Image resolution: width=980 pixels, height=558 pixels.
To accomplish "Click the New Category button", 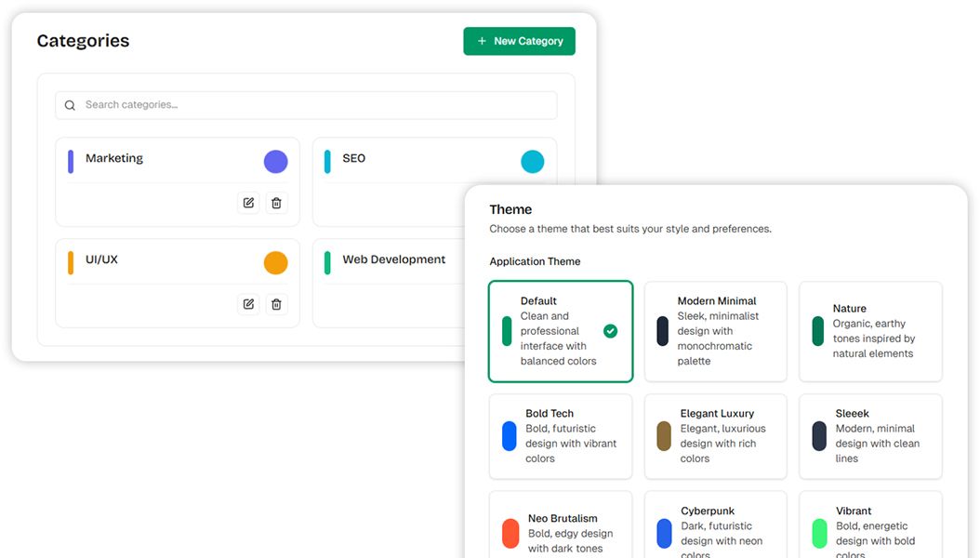I will click(519, 41).
